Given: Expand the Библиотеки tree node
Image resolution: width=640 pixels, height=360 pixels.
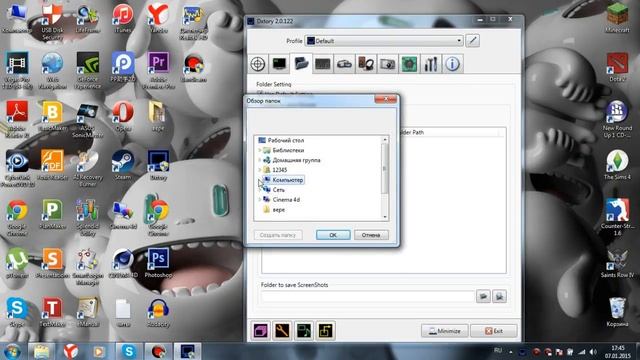Looking at the screenshot, I should 260,150.
